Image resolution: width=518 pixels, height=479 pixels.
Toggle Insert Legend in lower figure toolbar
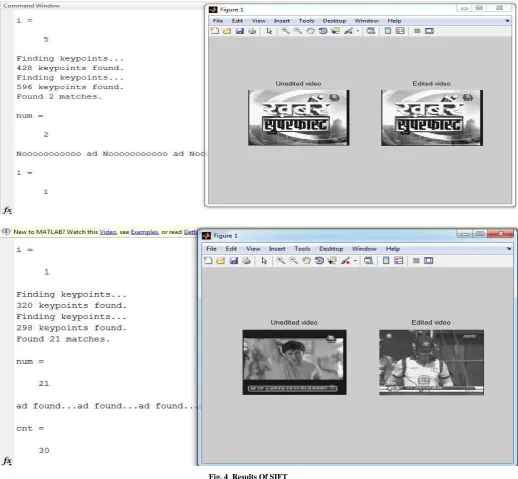click(398, 260)
